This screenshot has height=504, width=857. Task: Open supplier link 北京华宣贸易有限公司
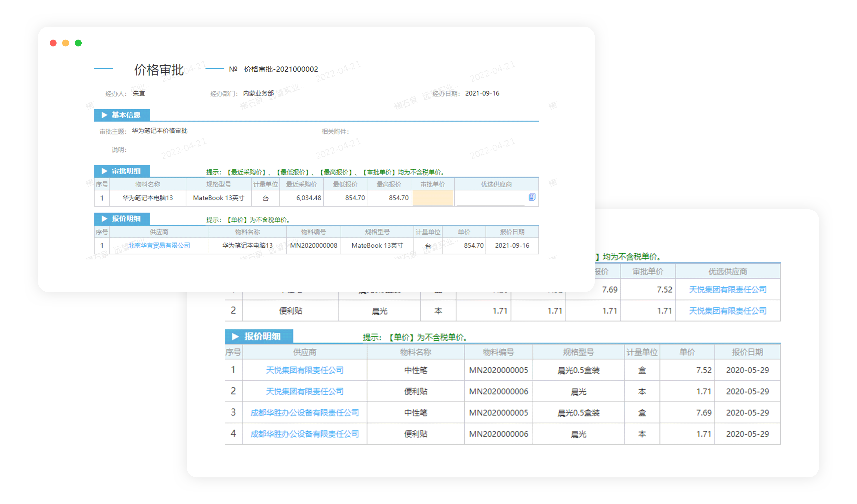coord(159,245)
